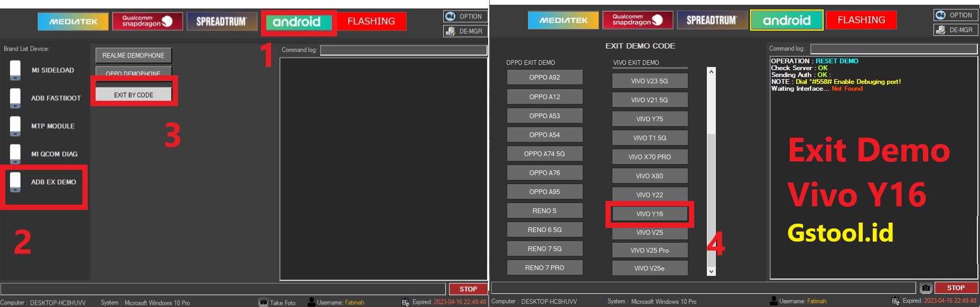
Task: Choose VIVO T1 5G exit demo
Action: (650, 138)
